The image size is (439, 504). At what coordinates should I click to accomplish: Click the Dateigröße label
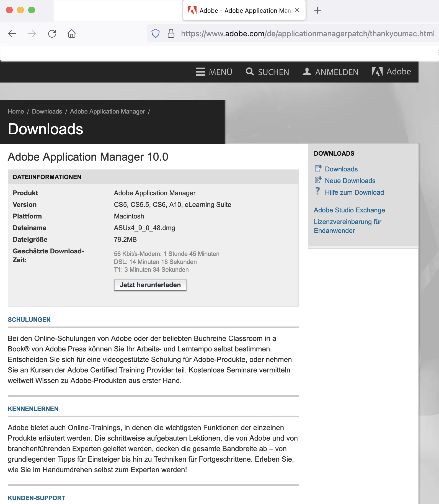click(x=30, y=240)
